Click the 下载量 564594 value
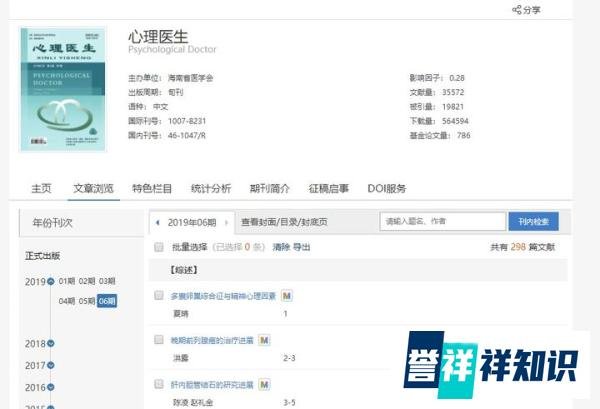 pyautogui.click(x=455, y=121)
